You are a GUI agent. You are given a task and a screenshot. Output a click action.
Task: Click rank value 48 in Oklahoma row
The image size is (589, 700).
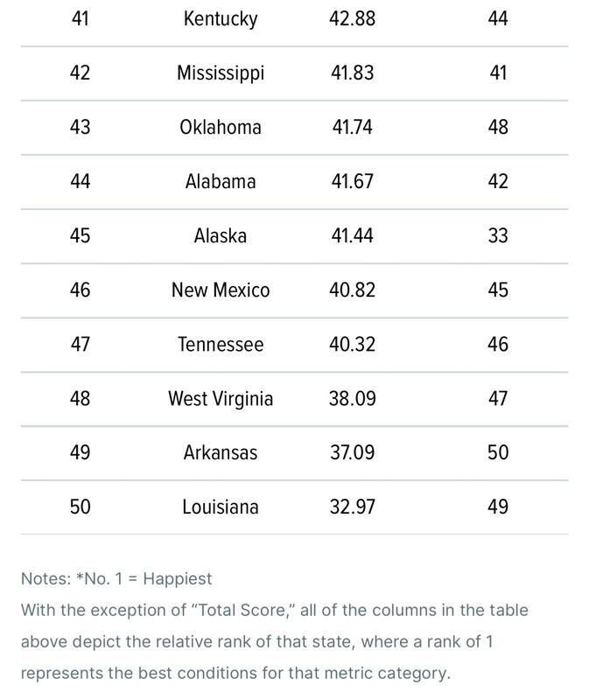(498, 127)
